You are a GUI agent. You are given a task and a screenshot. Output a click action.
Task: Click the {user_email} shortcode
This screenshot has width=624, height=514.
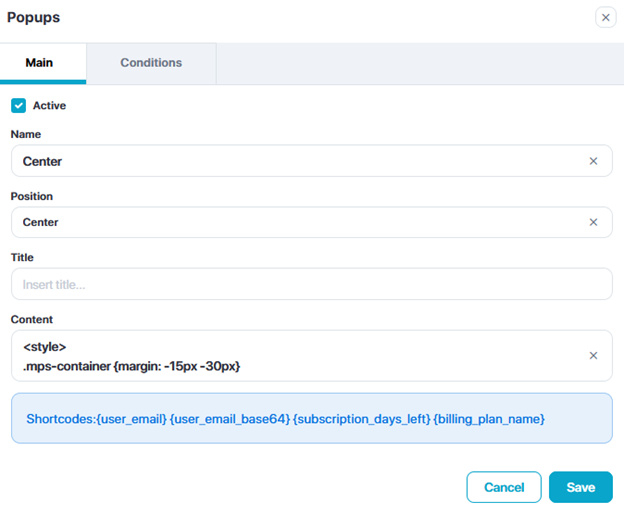click(131, 419)
